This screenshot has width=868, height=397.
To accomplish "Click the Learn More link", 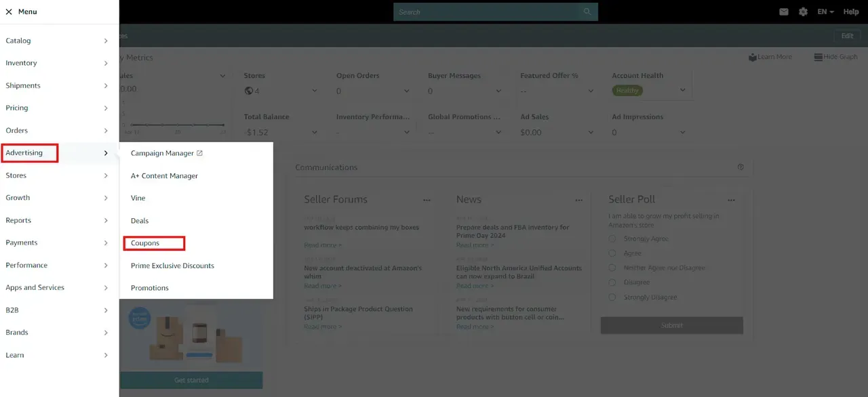I will pos(770,57).
